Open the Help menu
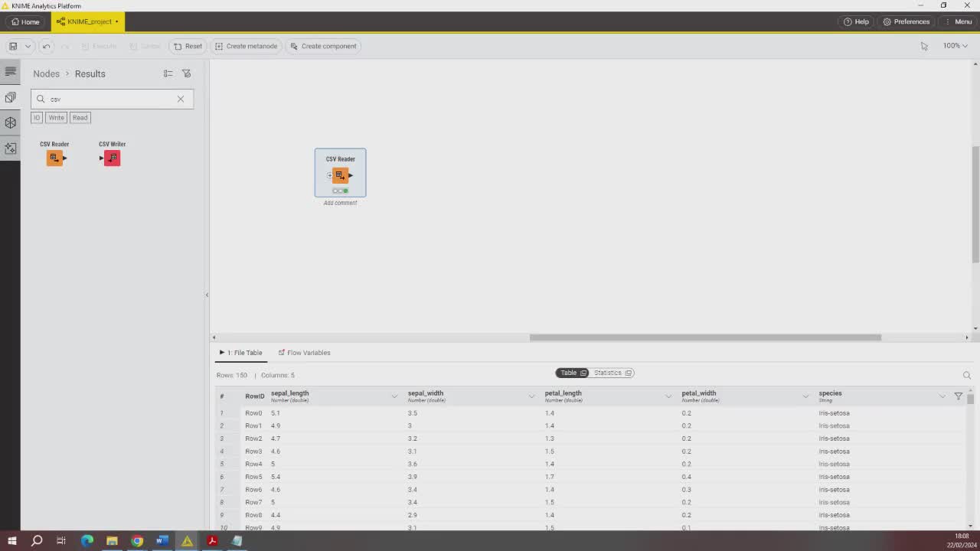The image size is (980, 551). pos(856,21)
